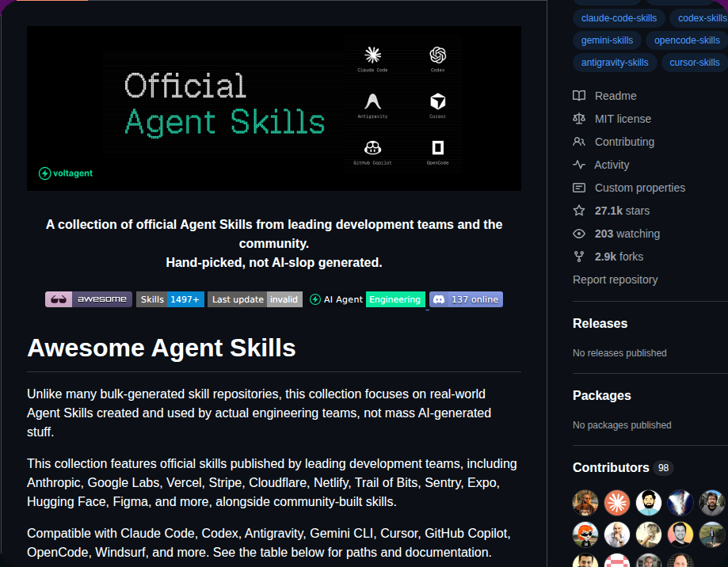This screenshot has height=567, width=728.
Task: Click the Discord 137 online badge
Action: [x=466, y=299]
